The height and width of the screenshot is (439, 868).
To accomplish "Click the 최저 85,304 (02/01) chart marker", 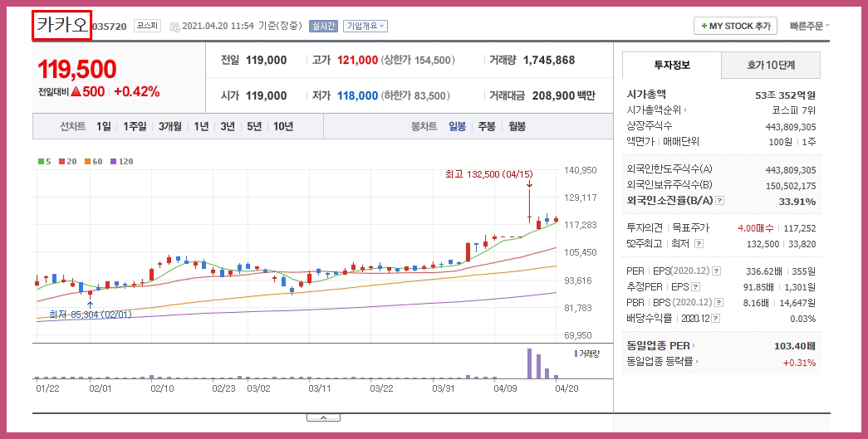I will tap(91, 315).
